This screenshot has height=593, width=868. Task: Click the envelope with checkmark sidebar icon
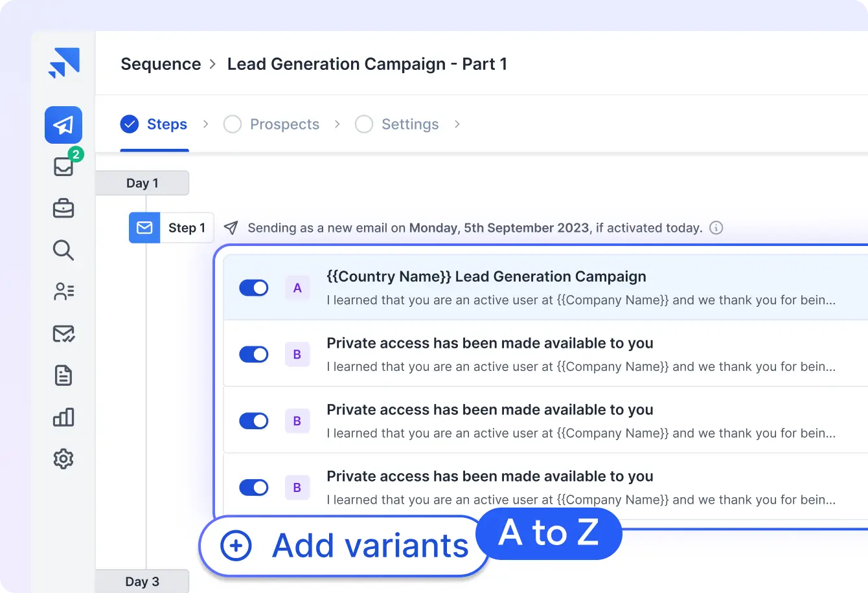coord(63,334)
